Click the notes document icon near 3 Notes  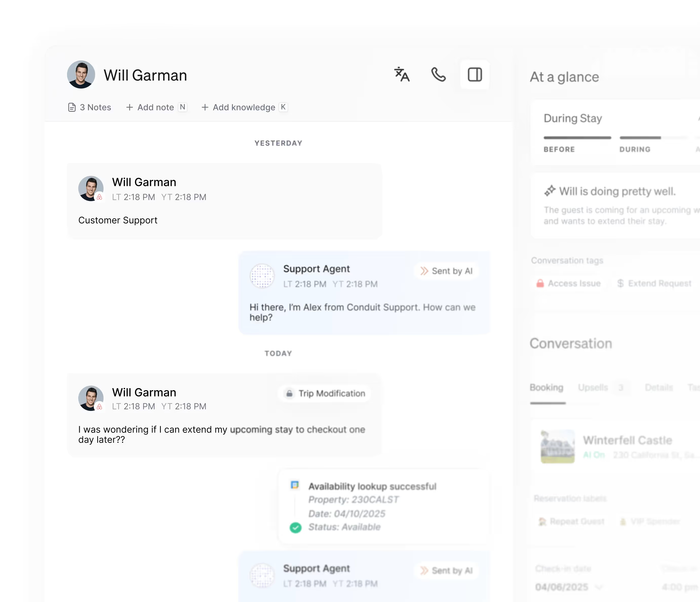pyautogui.click(x=72, y=107)
